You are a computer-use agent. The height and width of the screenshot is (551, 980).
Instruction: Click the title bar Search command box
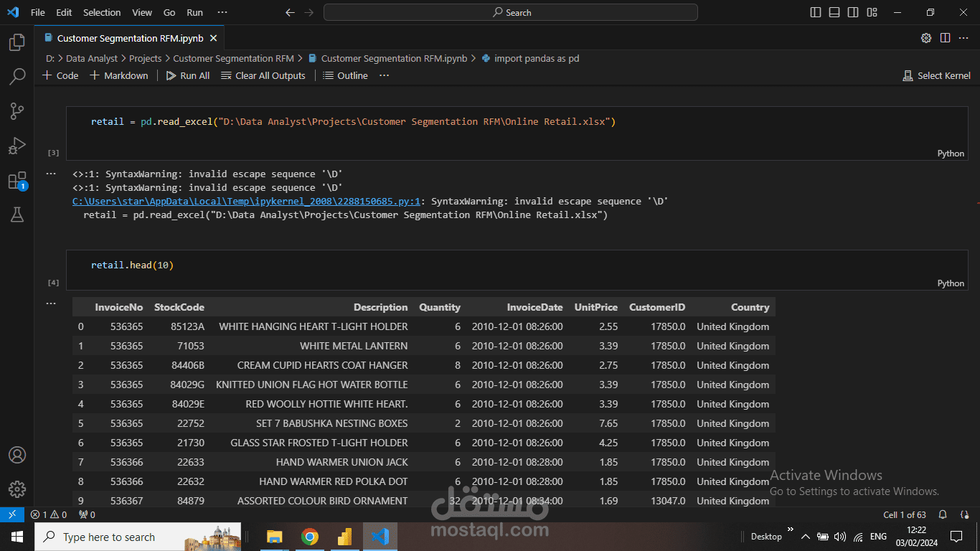click(x=511, y=12)
